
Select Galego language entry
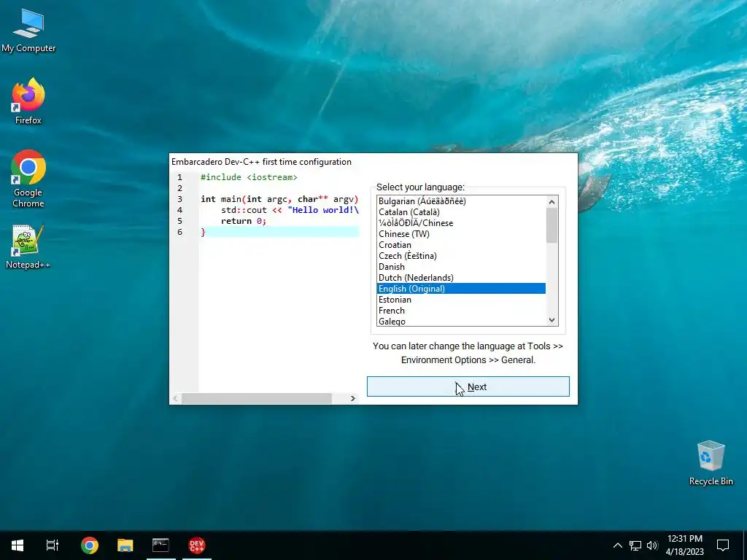click(461, 322)
